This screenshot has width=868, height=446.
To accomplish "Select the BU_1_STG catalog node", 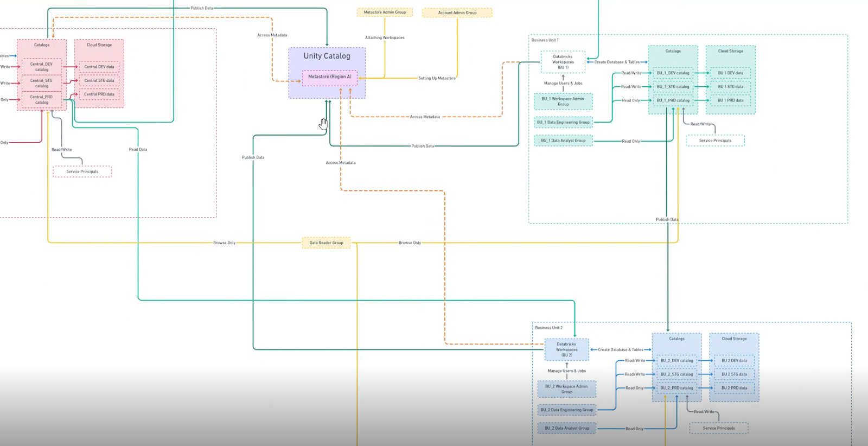I will 673,86.
